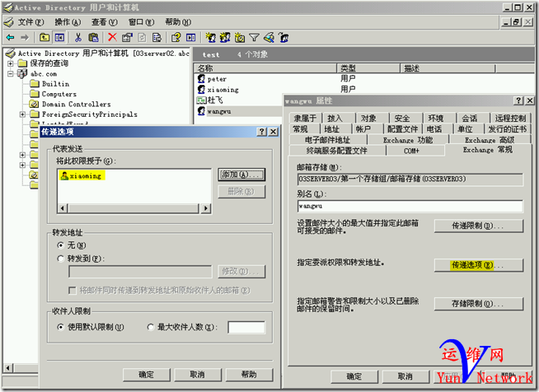The image size is (539, 392).
Task: Click the xiaoming user icon in list
Action: coord(201,89)
